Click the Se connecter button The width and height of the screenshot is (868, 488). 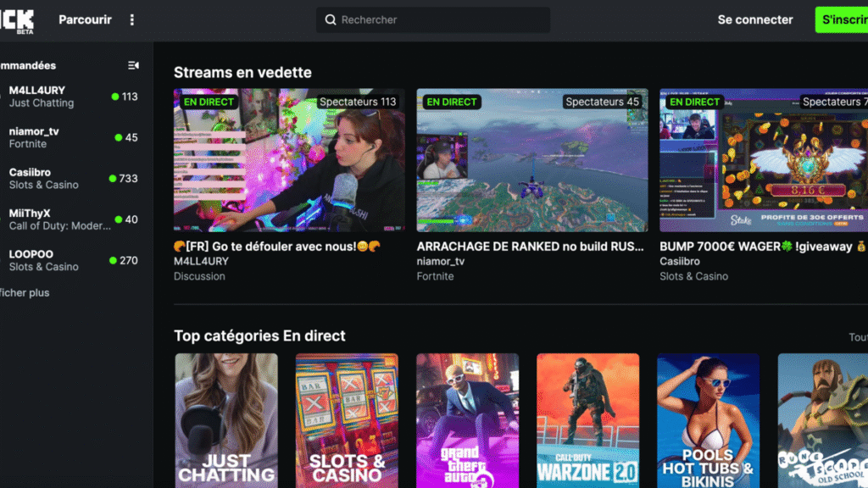[x=754, y=20]
